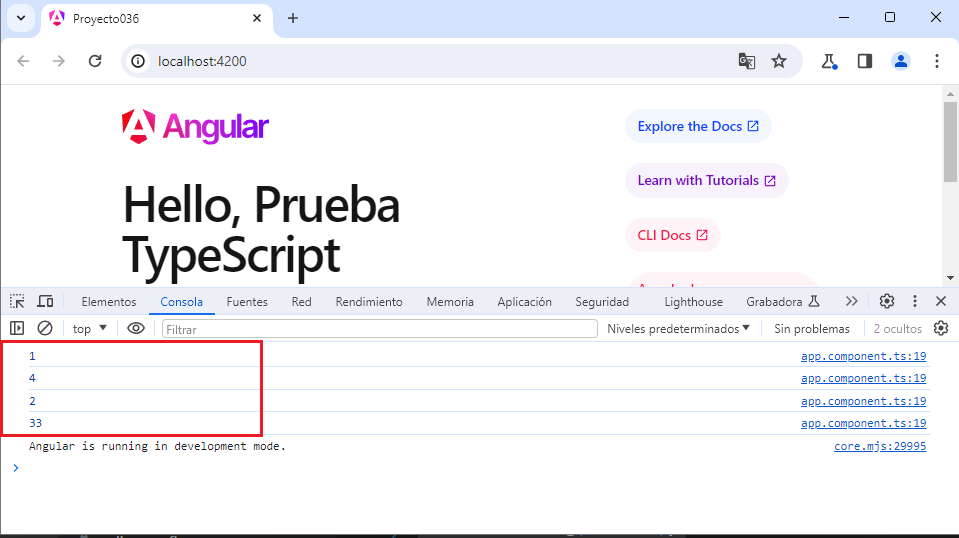Open the tab search dropdown arrow
Image resolution: width=959 pixels, height=538 pixels.
[21, 18]
